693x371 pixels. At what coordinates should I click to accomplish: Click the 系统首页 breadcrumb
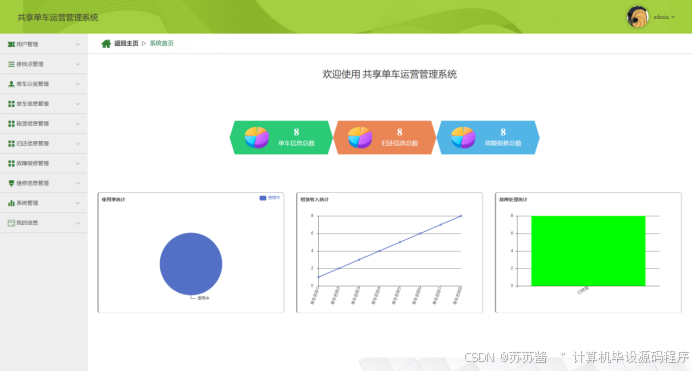pyautogui.click(x=162, y=43)
